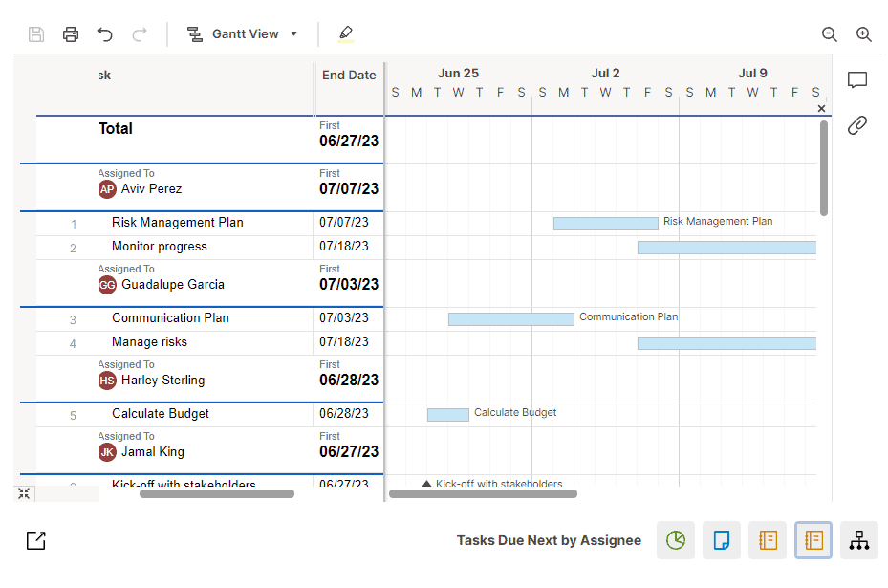This screenshot has width=888, height=588.
Task: Open the Gantt View dropdown
Action: pos(243,34)
